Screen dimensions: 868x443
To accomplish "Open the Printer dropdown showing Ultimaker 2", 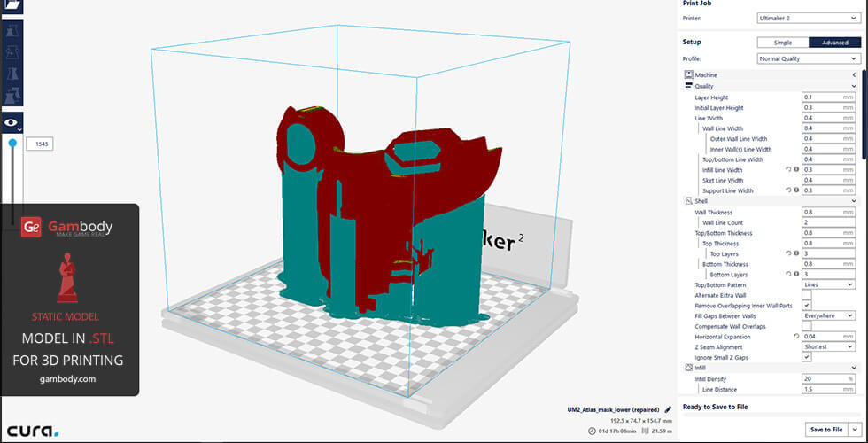I will [x=807, y=18].
